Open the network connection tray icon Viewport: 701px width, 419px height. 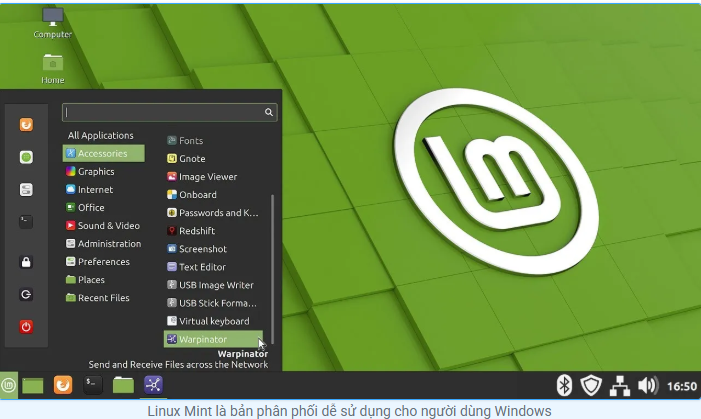620,385
